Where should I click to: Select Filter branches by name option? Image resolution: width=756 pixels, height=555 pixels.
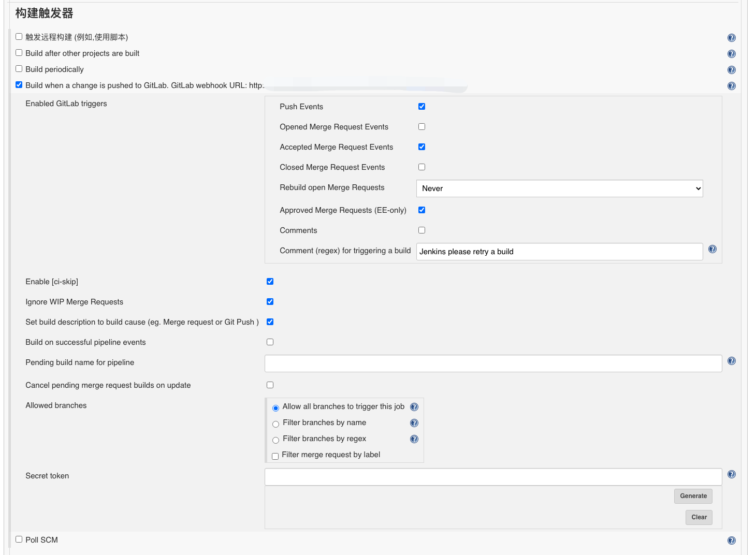(x=275, y=424)
